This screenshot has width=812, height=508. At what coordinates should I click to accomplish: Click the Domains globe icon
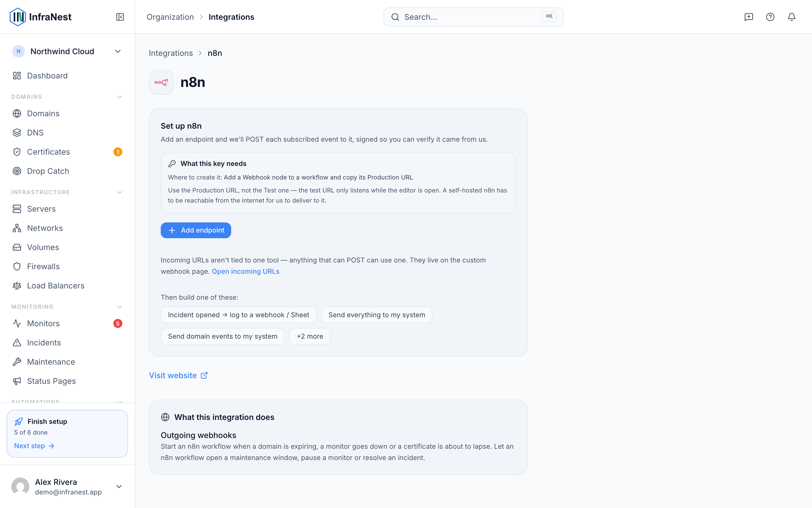[17, 113]
